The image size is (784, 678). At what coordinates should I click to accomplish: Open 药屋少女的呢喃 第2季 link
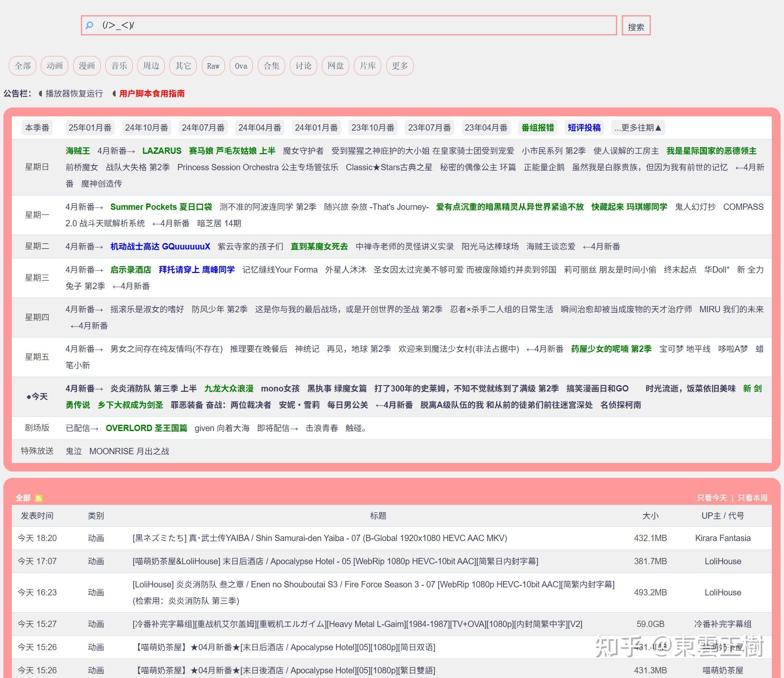(x=611, y=349)
